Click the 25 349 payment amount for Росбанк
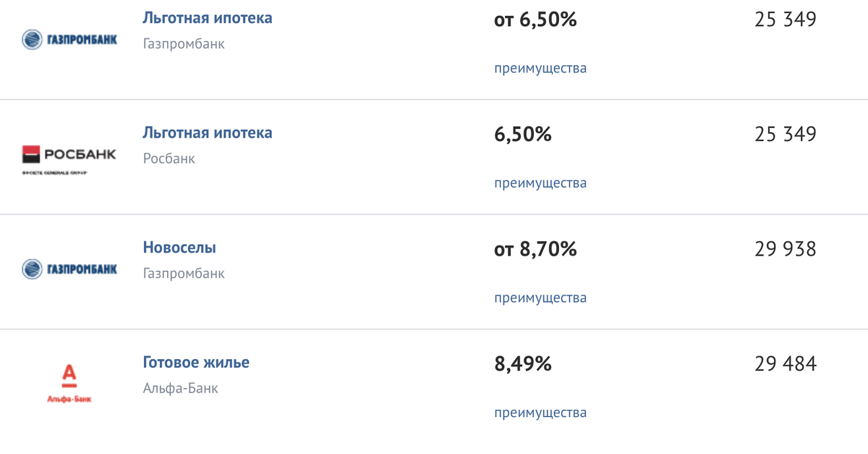This screenshot has width=868, height=454. click(x=785, y=134)
